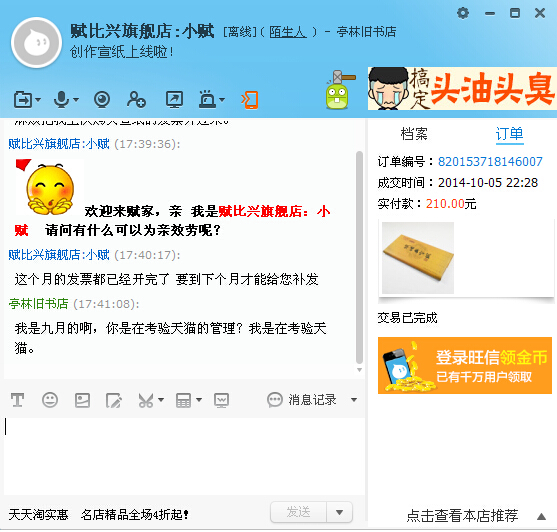Open 消息记录 message history
Screen dimensions: 557x532
[302, 400]
